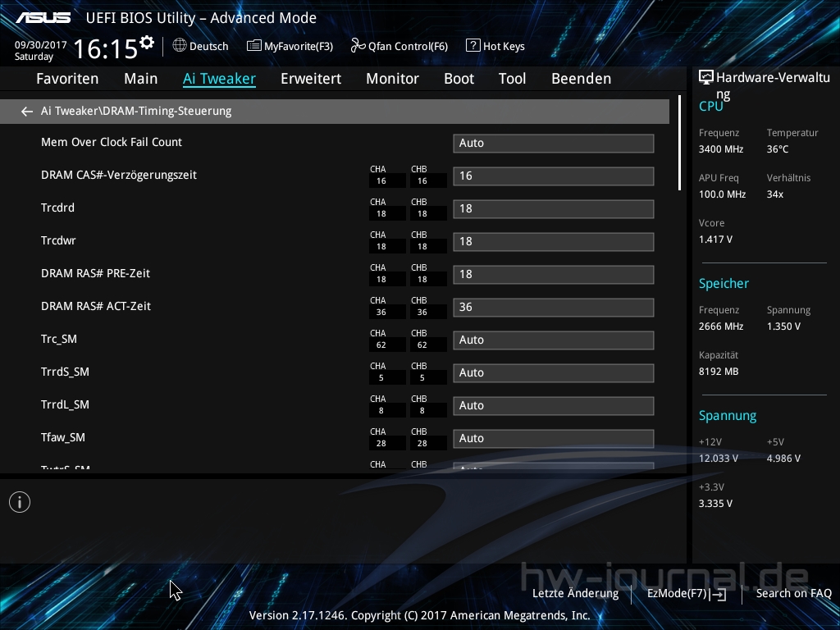
Task: Click the Ai Tweaker\DRAM-Timing-Steuerung breadcrumb text
Action: point(136,111)
